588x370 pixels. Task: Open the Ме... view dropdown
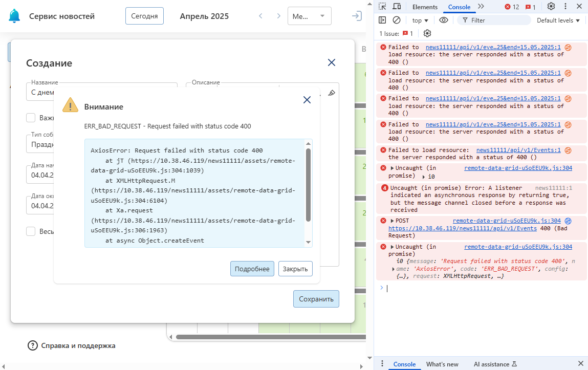(x=310, y=16)
